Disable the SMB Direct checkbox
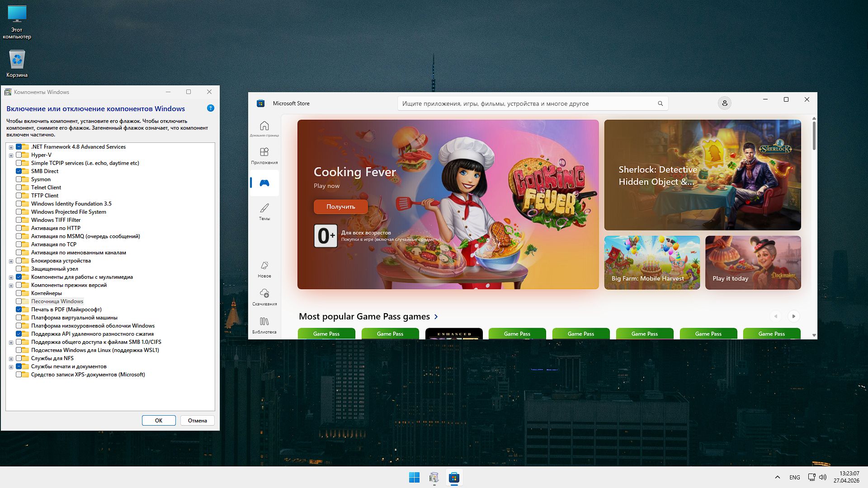868x488 pixels. coord(19,171)
